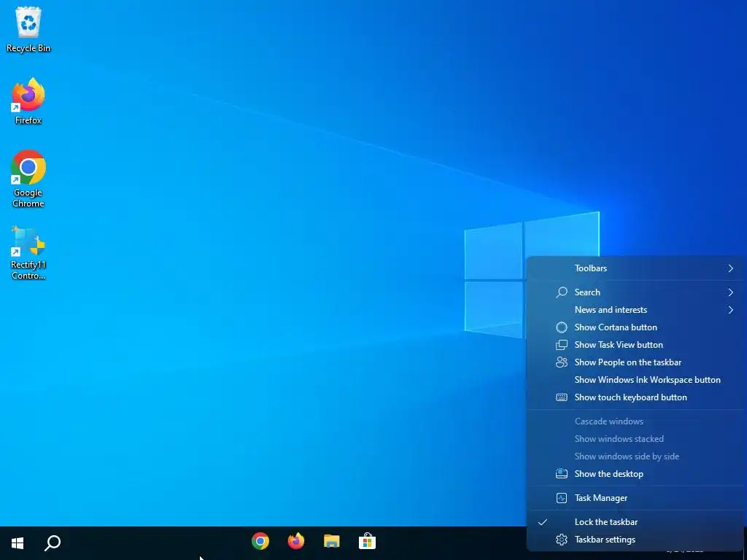The image size is (747, 560).
Task: Toggle Show Task View button
Action: coord(635,345)
